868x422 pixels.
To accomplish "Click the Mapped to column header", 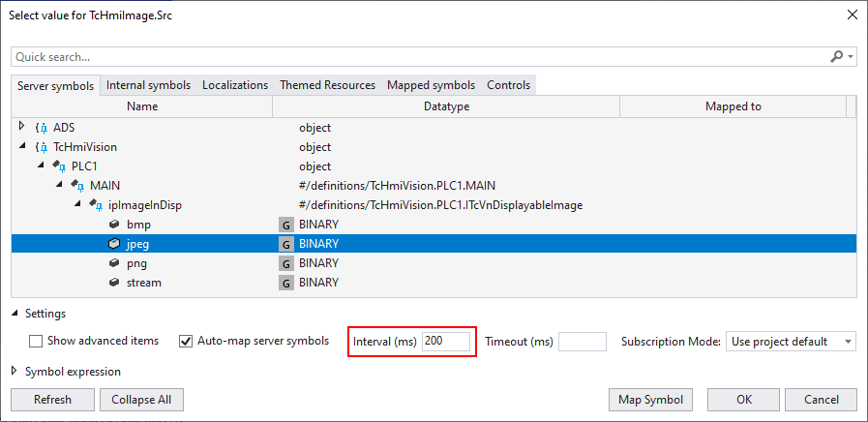I will click(733, 106).
